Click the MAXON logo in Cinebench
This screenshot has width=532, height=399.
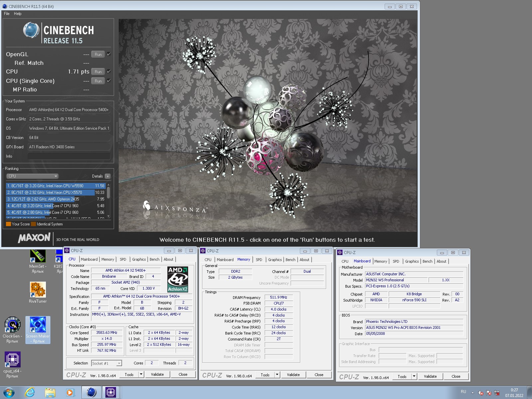click(x=34, y=238)
